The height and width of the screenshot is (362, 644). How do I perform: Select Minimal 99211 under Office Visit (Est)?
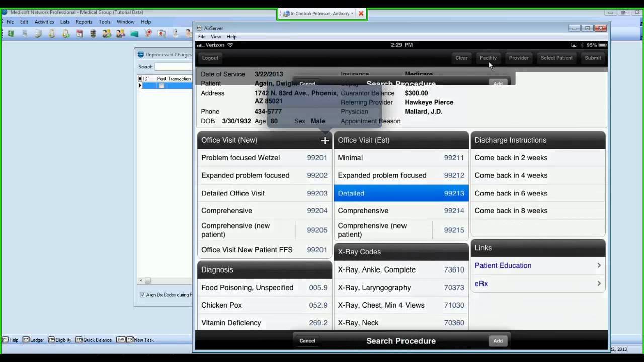(401, 158)
